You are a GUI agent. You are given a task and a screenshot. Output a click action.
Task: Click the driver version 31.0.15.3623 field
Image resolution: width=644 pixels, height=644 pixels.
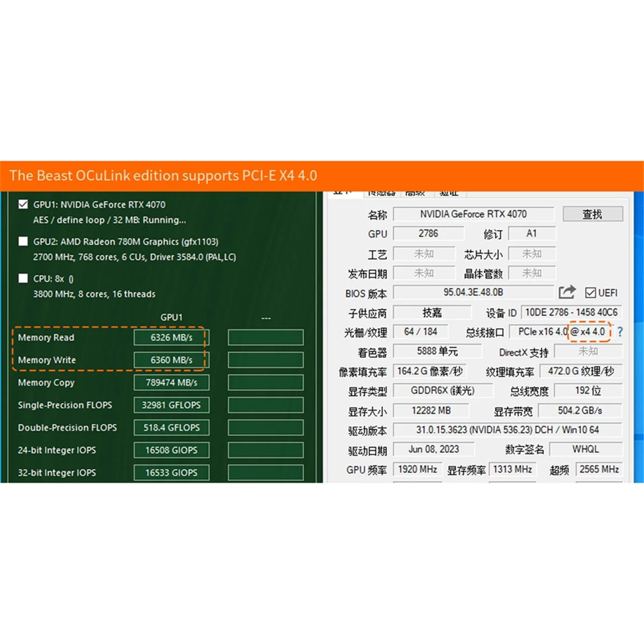click(x=508, y=430)
